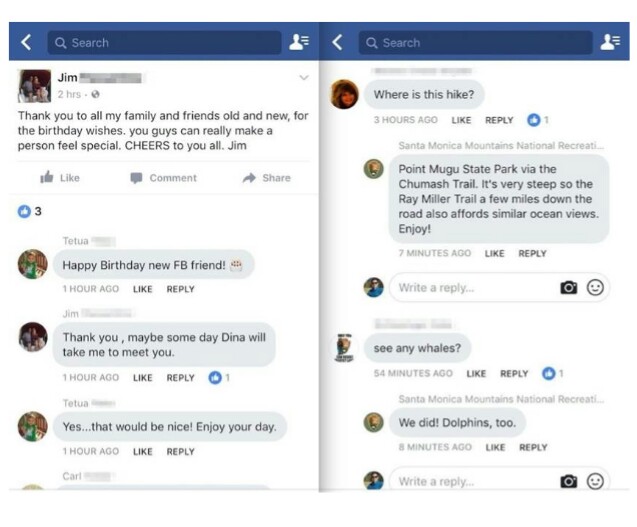Tap camera icon in first reply box
The image size is (637, 527).
568,288
